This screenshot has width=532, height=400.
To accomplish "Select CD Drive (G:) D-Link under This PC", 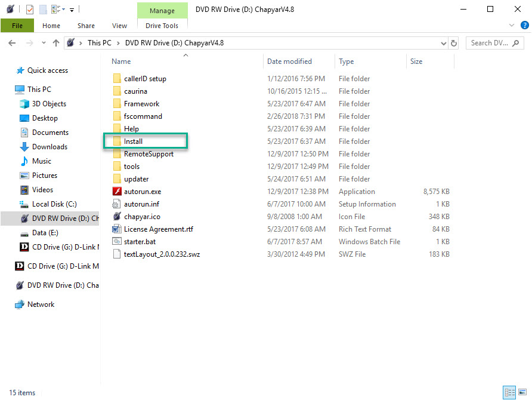I will [x=60, y=247].
